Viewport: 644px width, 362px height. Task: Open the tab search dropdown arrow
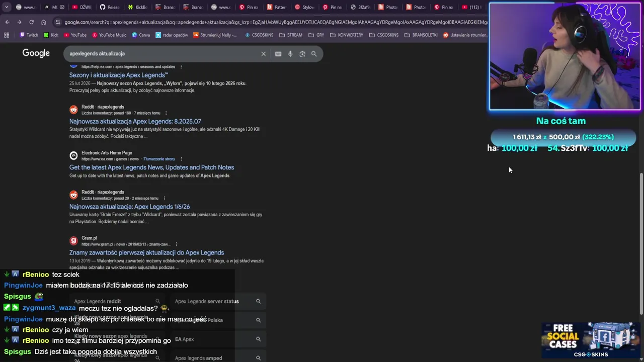(x=6, y=7)
